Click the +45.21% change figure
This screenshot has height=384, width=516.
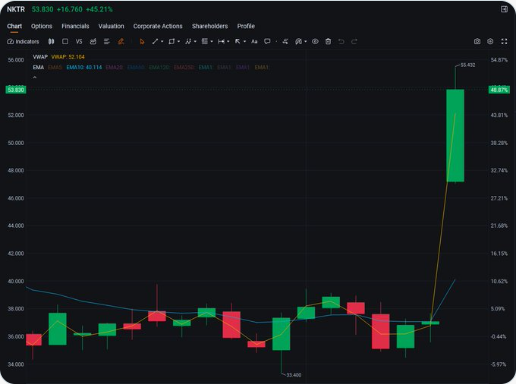99,9
